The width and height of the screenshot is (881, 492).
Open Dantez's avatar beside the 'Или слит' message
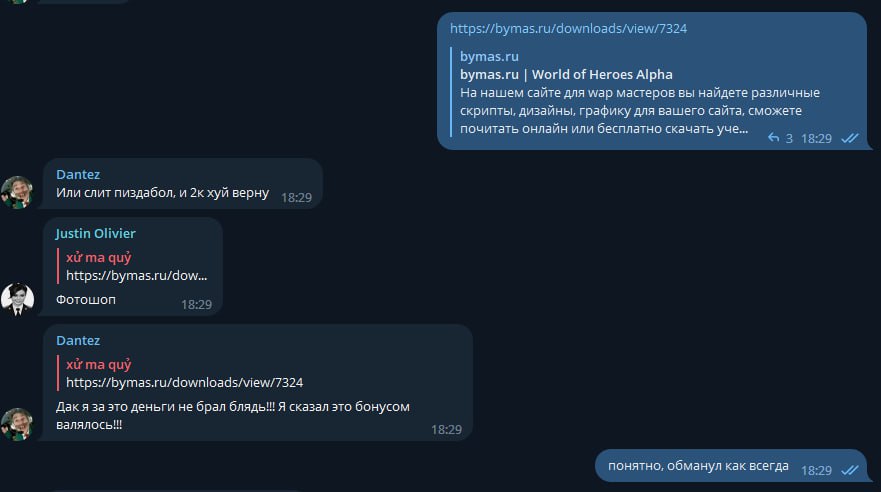[x=17, y=192]
